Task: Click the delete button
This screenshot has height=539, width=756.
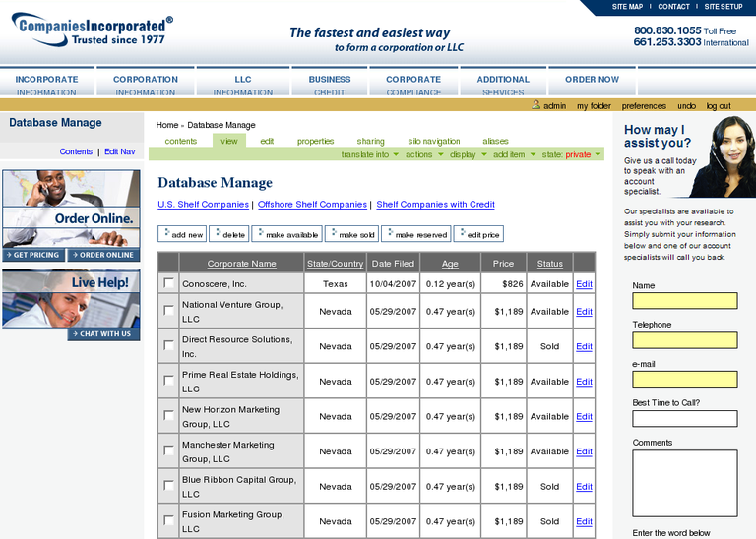Action: (229, 234)
